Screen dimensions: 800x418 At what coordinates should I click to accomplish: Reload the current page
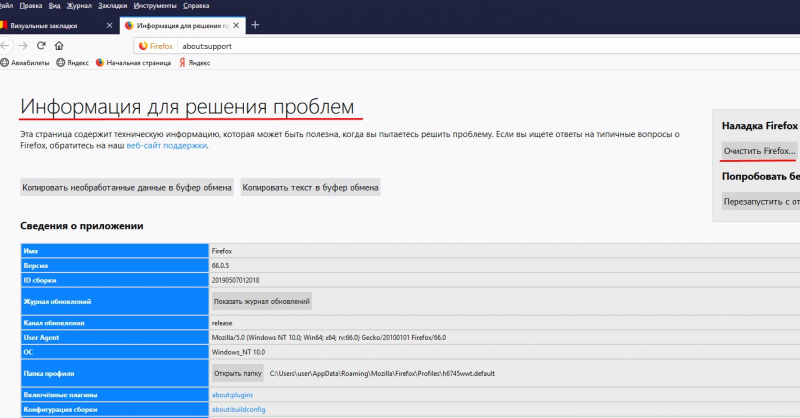tap(41, 46)
